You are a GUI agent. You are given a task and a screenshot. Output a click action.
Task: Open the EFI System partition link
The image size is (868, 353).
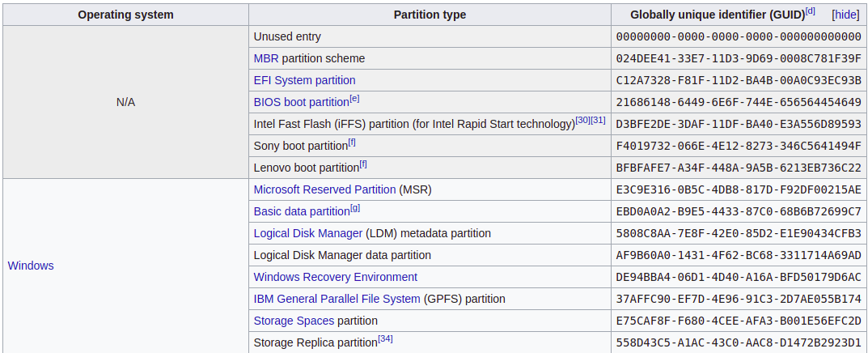(304, 80)
